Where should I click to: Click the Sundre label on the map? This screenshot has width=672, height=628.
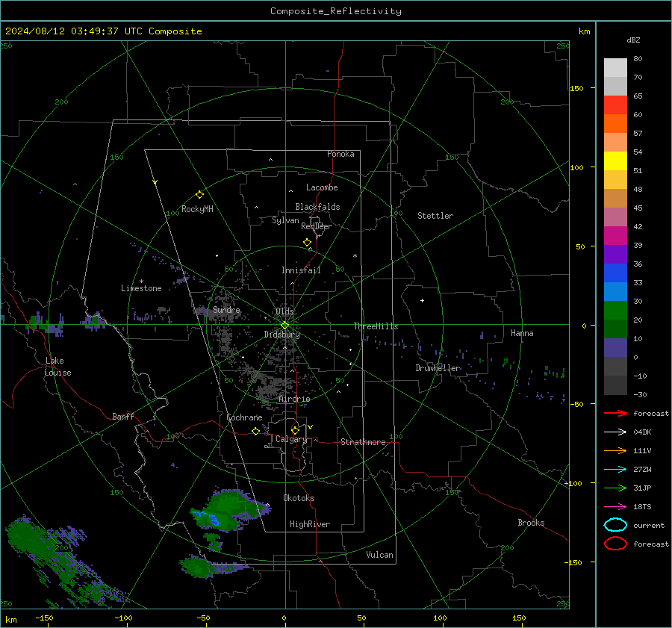coord(226,310)
